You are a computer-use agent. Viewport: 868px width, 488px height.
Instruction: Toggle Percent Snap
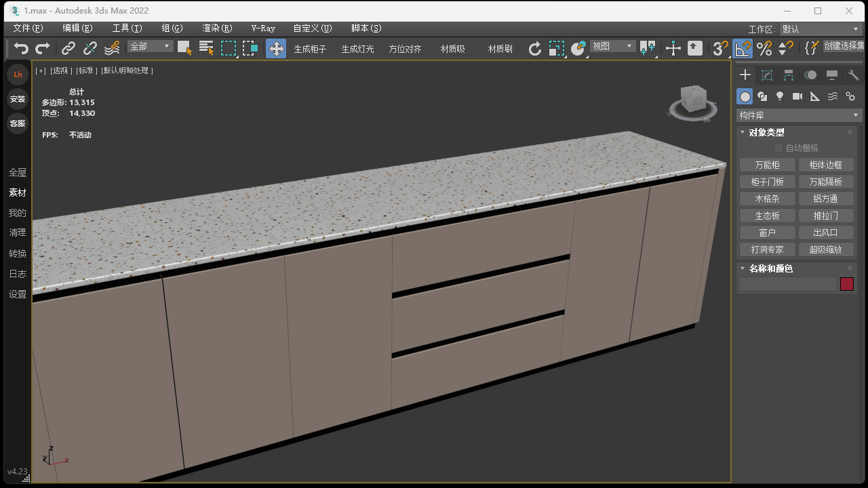point(764,48)
